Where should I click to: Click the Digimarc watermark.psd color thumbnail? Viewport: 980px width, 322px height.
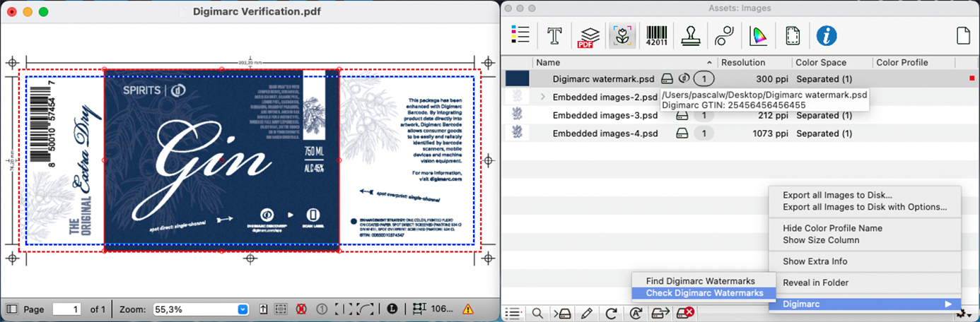pos(518,78)
